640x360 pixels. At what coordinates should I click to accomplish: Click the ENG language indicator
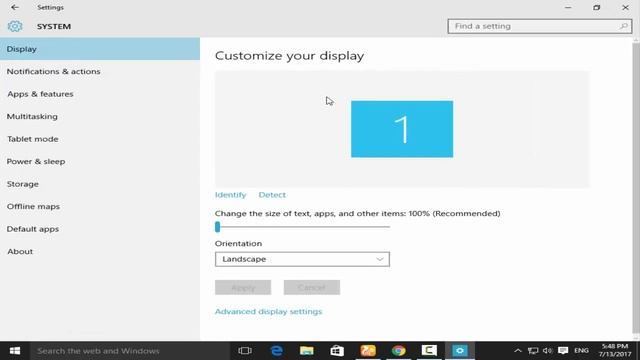tap(581, 351)
